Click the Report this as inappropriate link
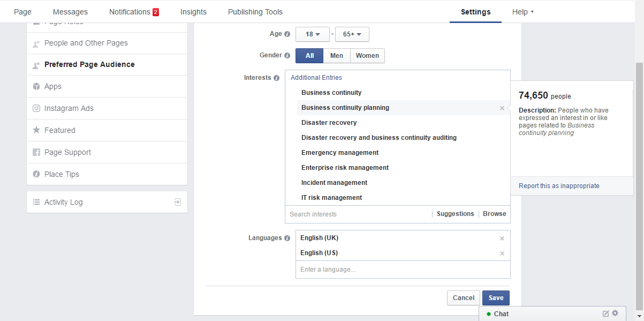Image resolution: width=644 pixels, height=321 pixels. [x=558, y=185]
